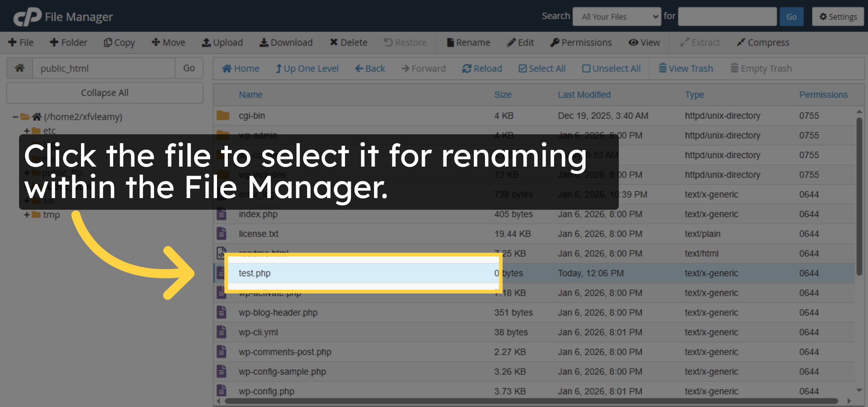Download the selected test.php file

pos(286,42)
